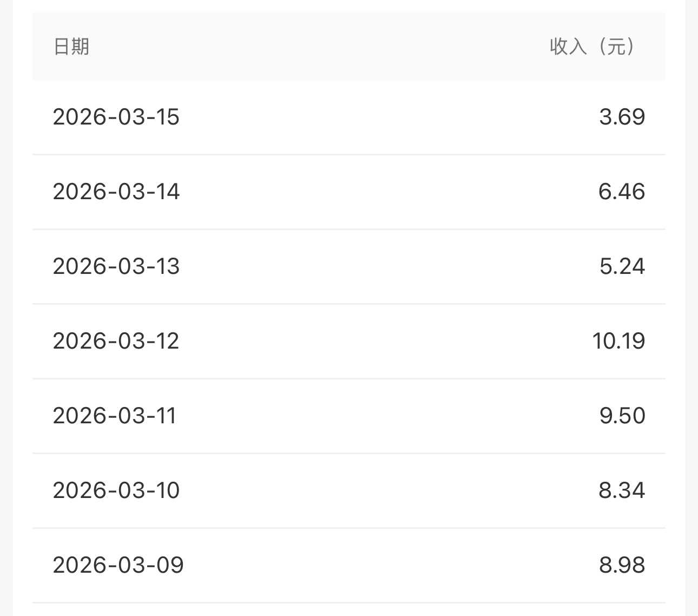698x616 pixels.
Task: Select the 2026-03-13 date cell
Action: click(x=116, y=266)
